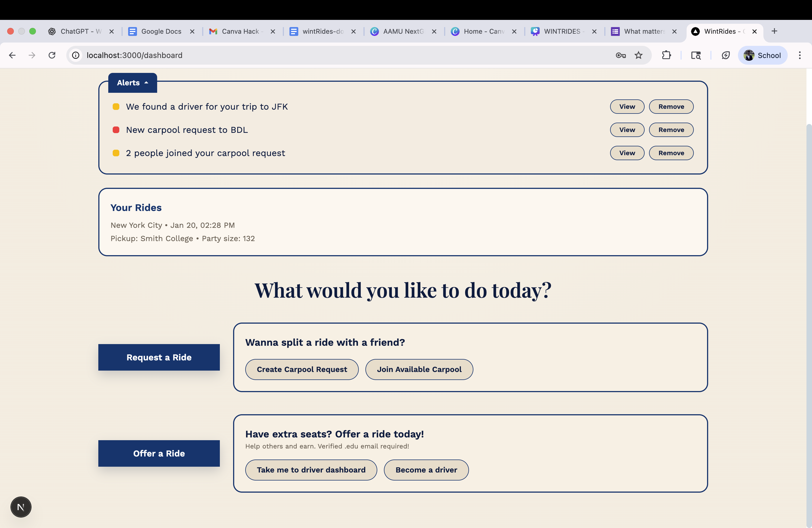This screenshot has width=812, height=528.
Task: Click the browser reload icon
Action: click(52, 55)
